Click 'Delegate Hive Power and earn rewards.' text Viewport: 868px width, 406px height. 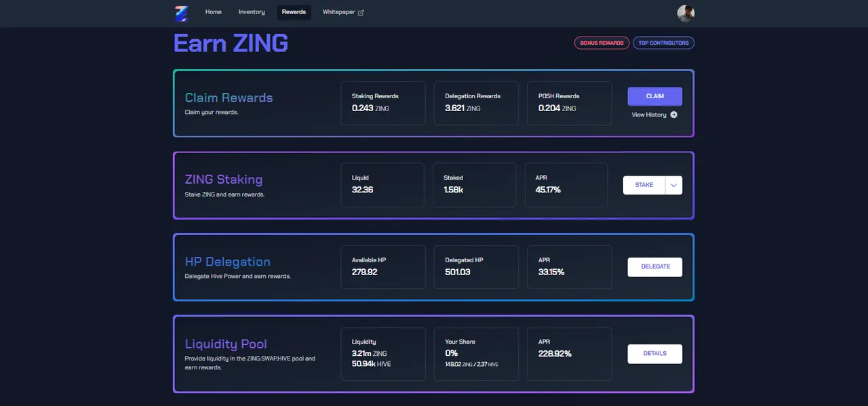(x=237, y=277)
